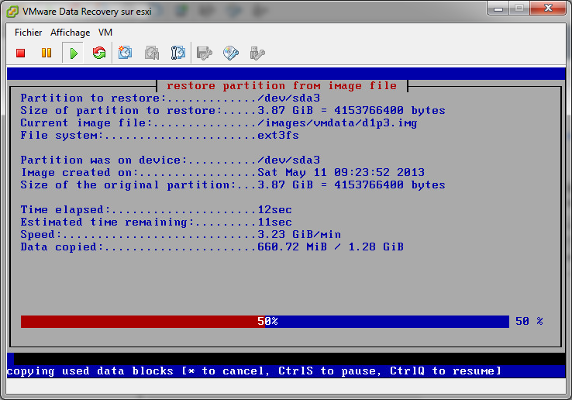572x400 pixels.
Task: Click the '50 %' label right of progress bar
Action: tap(529, 321)
